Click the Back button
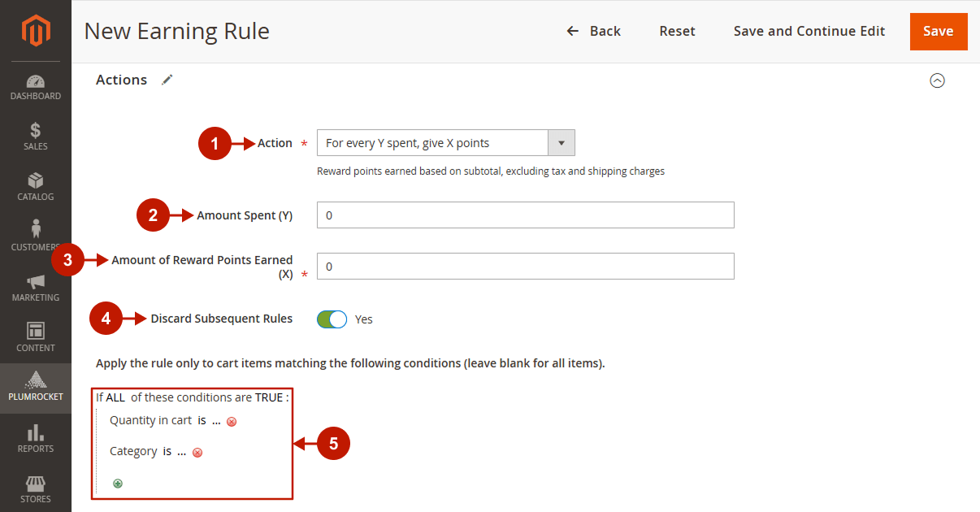This screenshot has width=980, height=512. [x=594, y=31]
